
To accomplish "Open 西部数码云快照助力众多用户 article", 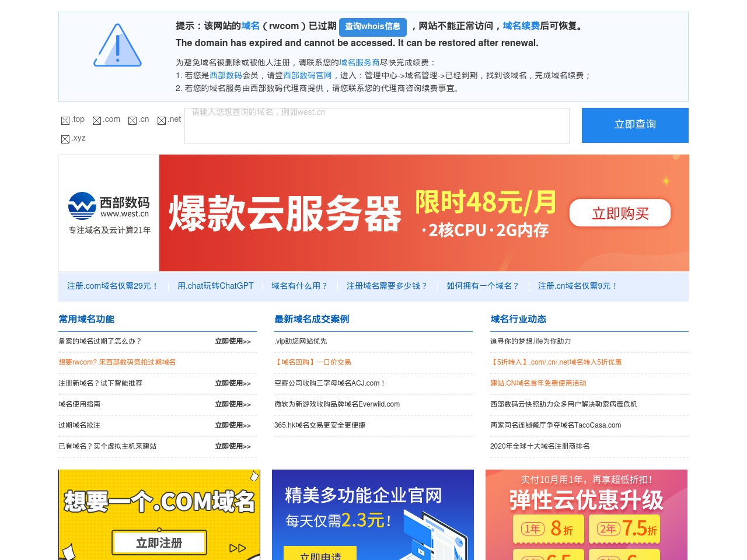I will [x=564, y=404].
